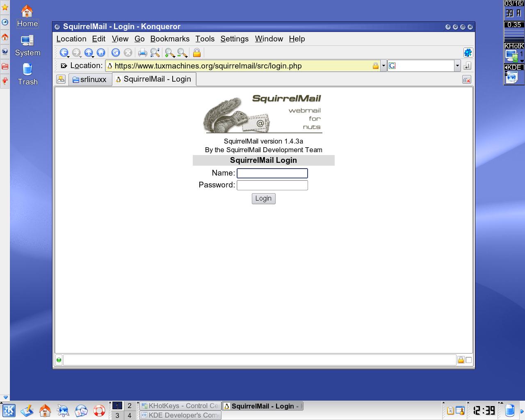Click the globe icon on left edge panel
Image resolution: width=525 pixels, height=420 pixels.
click(5, 52)
